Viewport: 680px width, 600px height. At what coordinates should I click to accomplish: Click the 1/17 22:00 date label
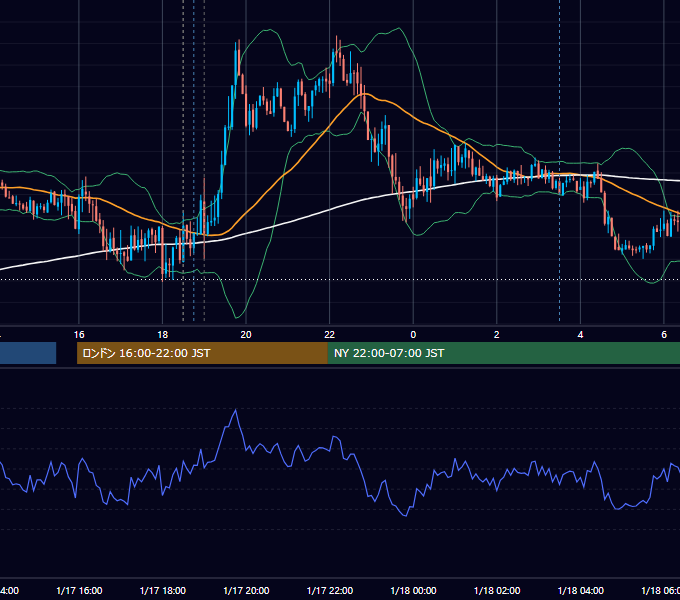[330, 590]
